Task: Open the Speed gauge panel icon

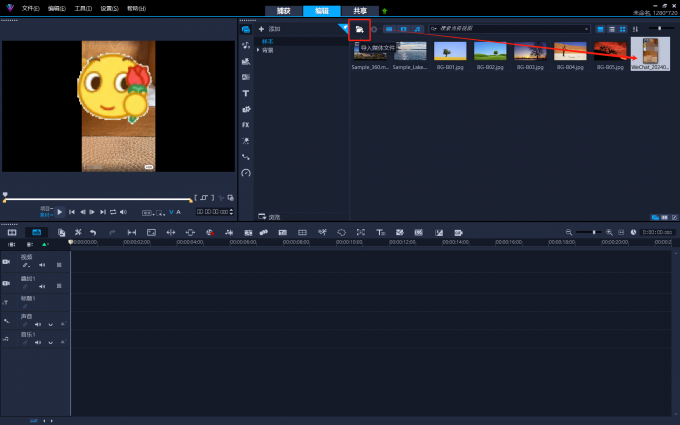Action: (246, 173)
